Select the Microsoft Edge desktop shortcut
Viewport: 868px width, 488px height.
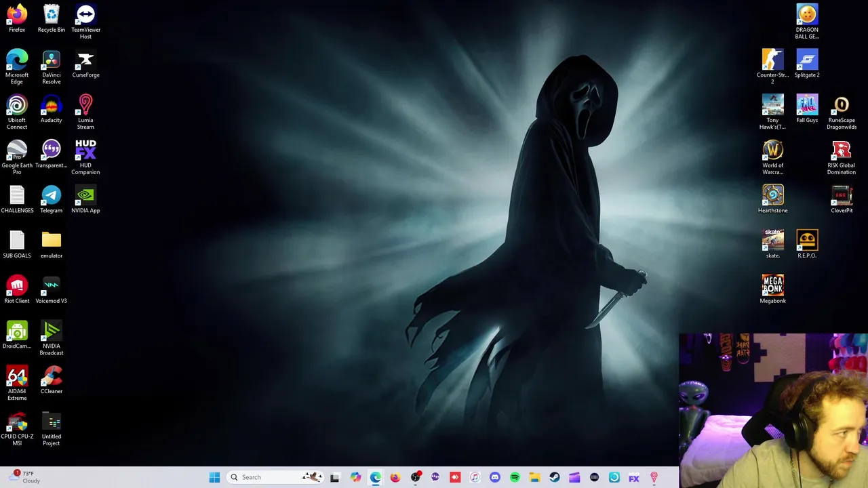[x=17, y=67]
